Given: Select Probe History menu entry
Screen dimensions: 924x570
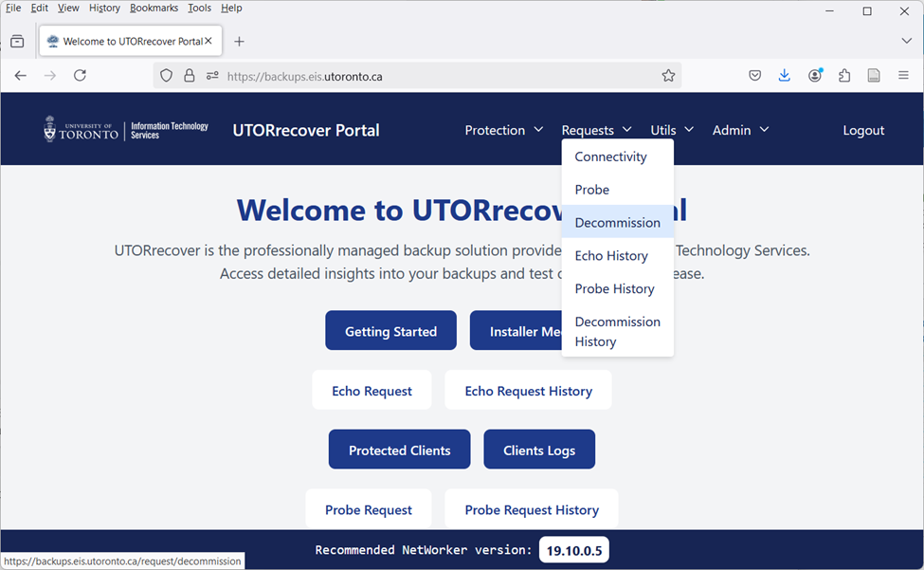Looking at the screenshot, I should coord(617,289).
